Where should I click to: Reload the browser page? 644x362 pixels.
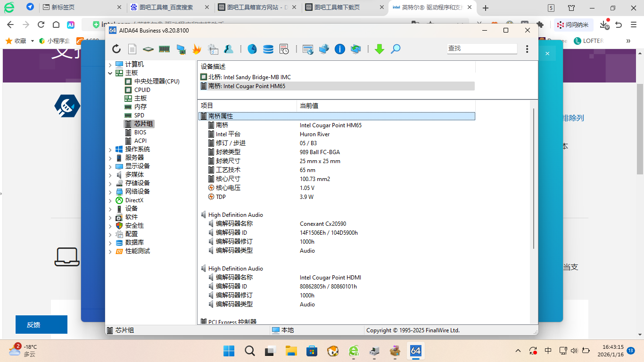[x=41, y=25]
